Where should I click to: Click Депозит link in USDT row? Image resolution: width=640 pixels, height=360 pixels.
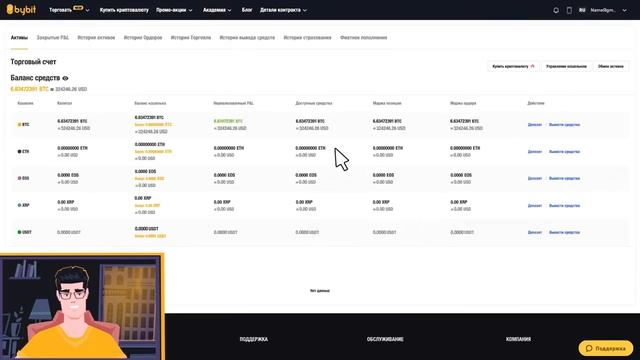pos(534,232)
